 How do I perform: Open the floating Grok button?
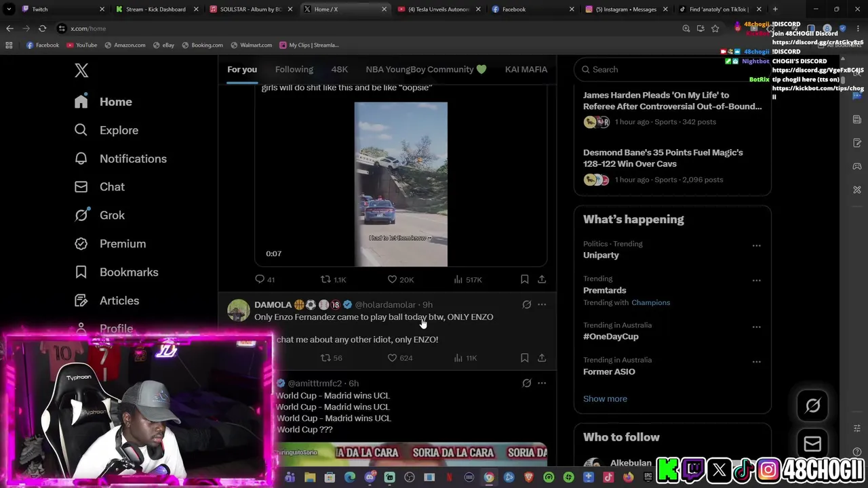pos(812,406)
